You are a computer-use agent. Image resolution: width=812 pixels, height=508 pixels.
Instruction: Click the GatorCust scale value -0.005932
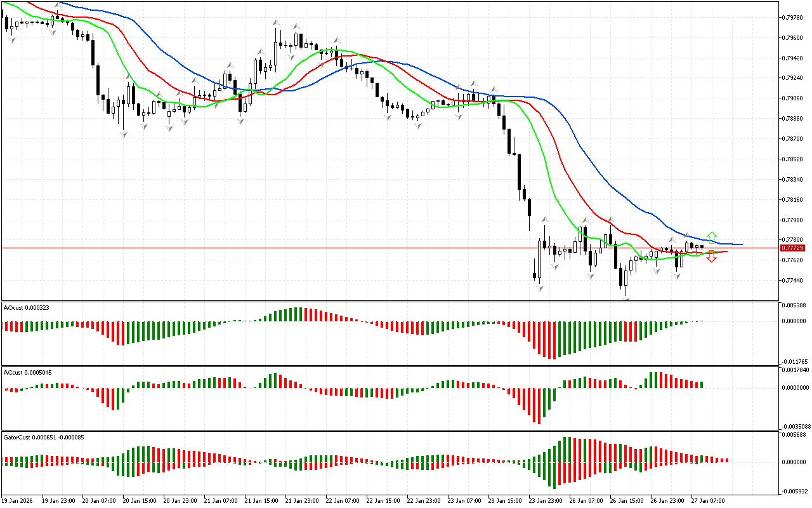click(796, 491)
